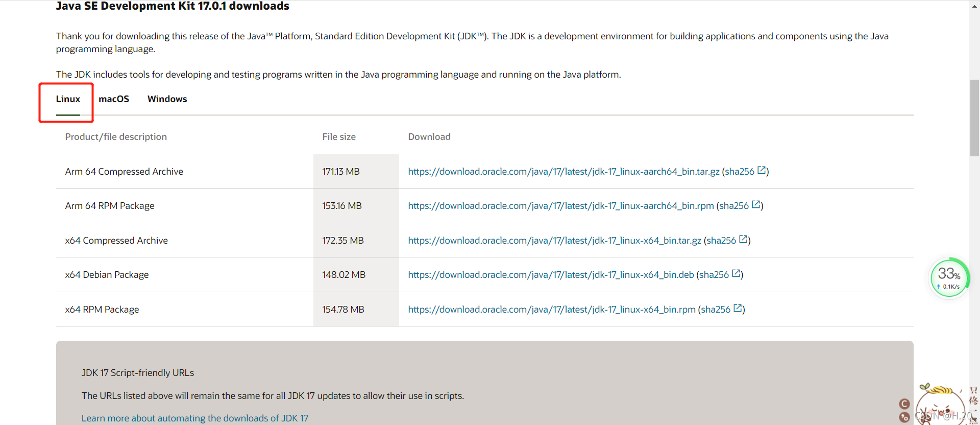The height and width of the screenshot is (425, 980).
Task: Click the Product/file description column header
Action: tap(116, 137)
